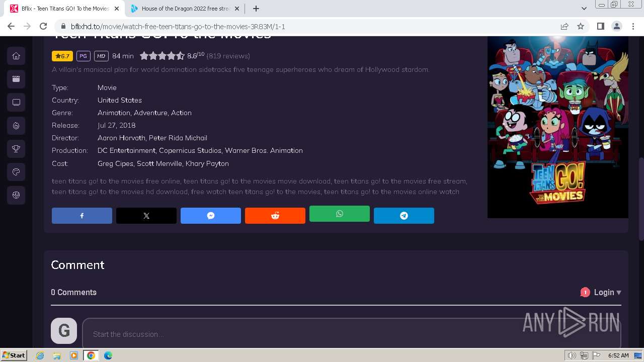The width and height of the screenshot is (644, 362).
Task: Open the trophy icon in the sidebar
Action: (16, 149)
